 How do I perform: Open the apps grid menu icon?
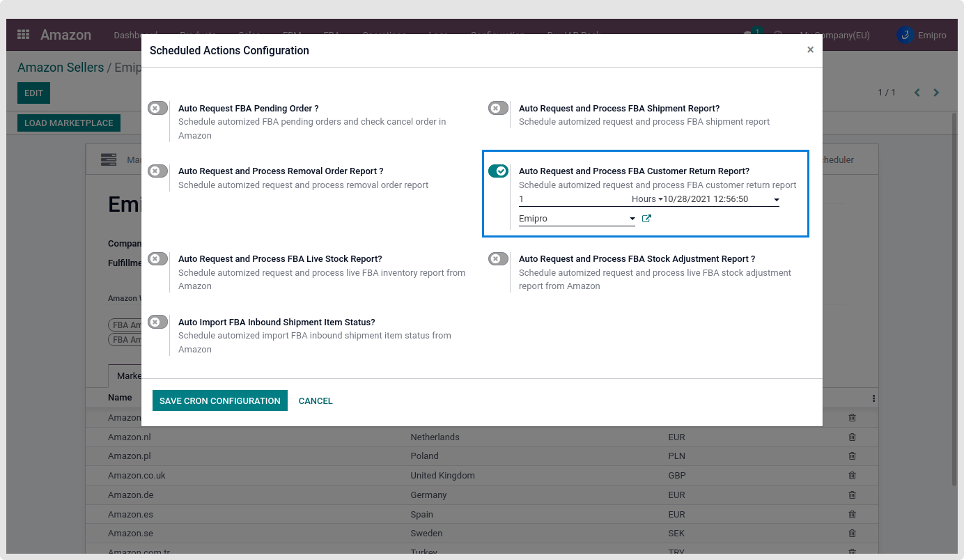click(x=24, y=35)
